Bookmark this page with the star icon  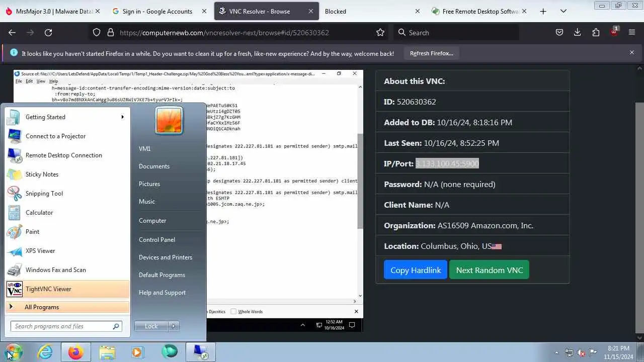pyautogui.click(x=380, y=32)
